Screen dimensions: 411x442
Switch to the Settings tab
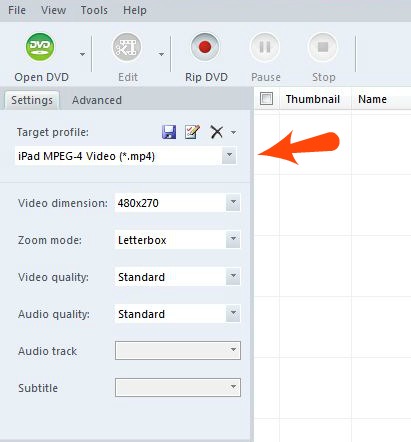pyautogui.click(x=32, y=100)
